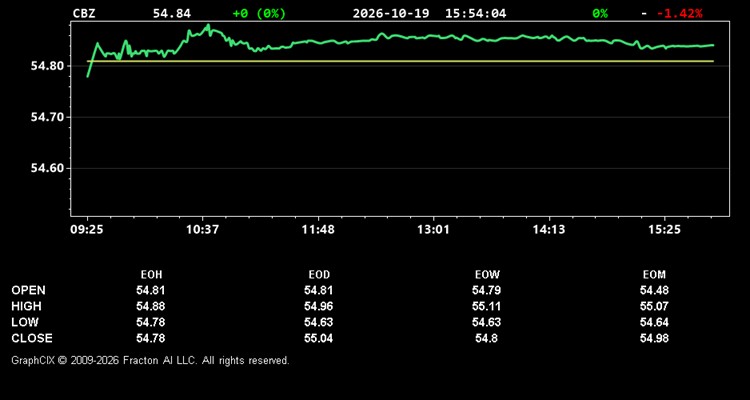
Task: Select the current price 54.84 in header
Action: coord(172,13)
